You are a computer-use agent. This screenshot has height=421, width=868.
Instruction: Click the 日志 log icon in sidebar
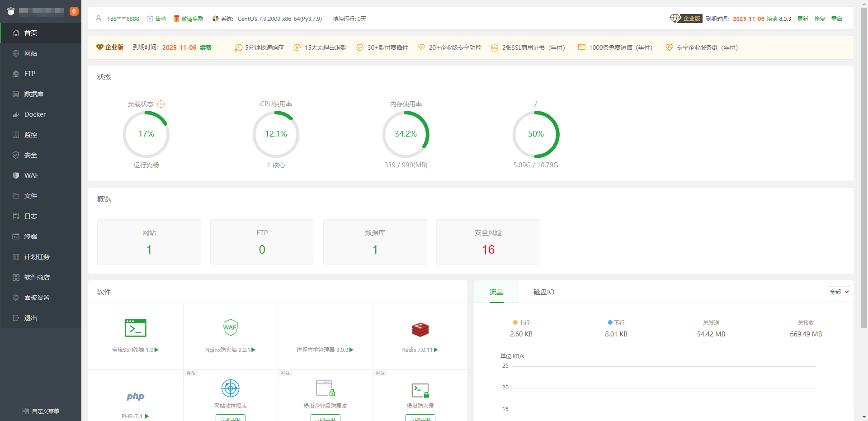point(16,216)
